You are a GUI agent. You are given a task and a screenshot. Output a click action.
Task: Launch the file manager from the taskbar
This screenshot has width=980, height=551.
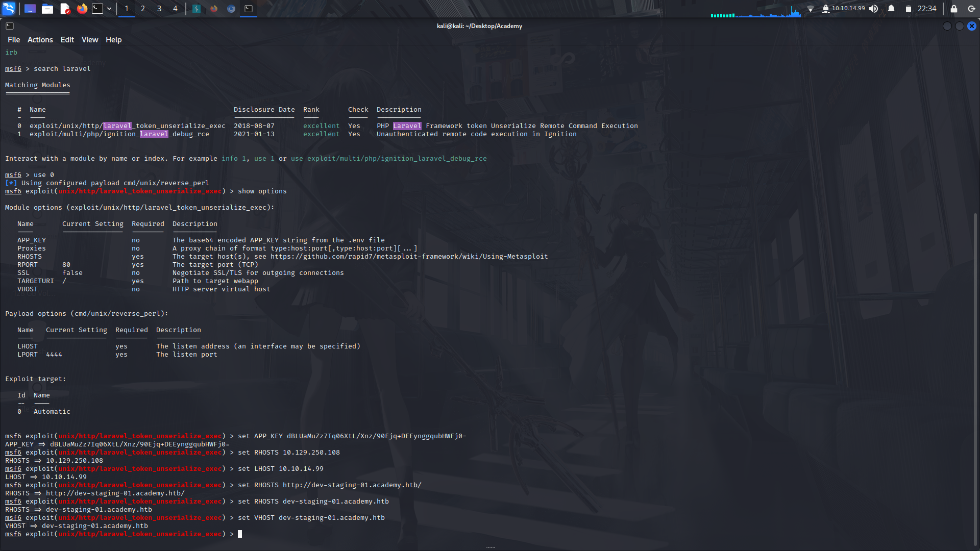47,8
